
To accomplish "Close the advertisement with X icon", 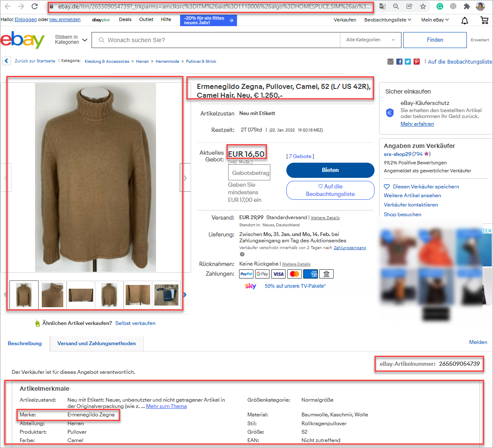I will [490, 231].
